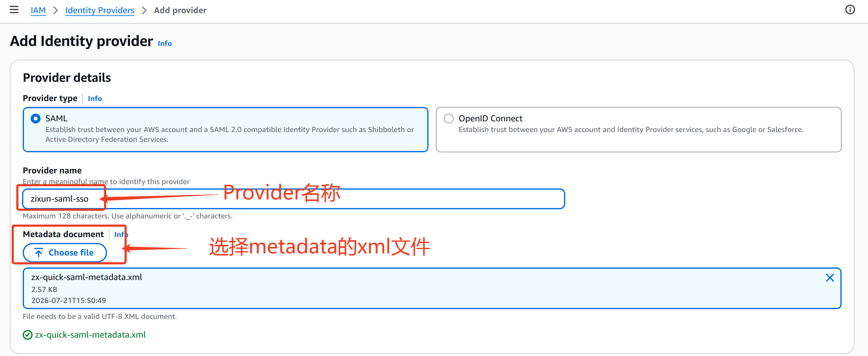The height and width of the screenshot is (356, 868).
Task: Click the chevron after Identity Providers breadcrumb
Action: point(144,10)
